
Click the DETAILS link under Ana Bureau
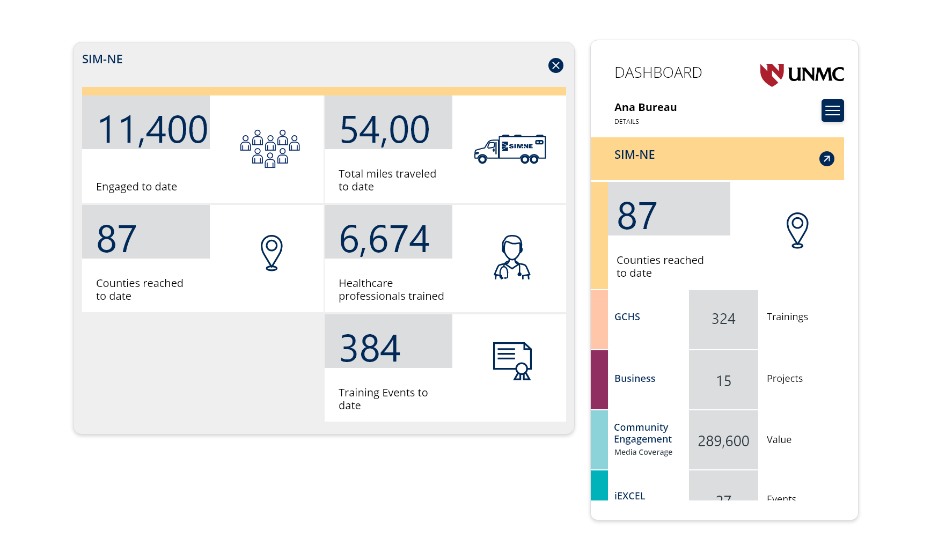click(626, 122)
